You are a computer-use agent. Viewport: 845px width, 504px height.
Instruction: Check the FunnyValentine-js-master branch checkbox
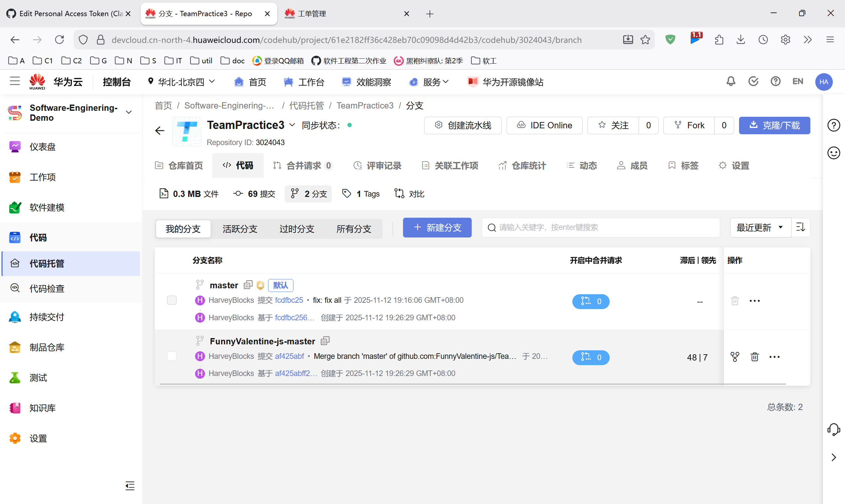tap(172, 356)
